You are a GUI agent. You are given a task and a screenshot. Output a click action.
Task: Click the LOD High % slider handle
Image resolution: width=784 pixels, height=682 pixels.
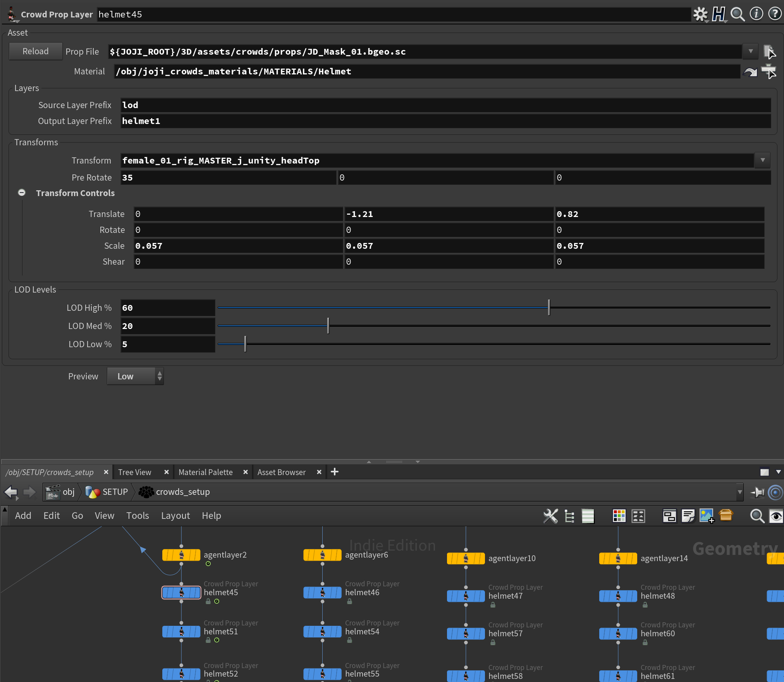(549, 307)
